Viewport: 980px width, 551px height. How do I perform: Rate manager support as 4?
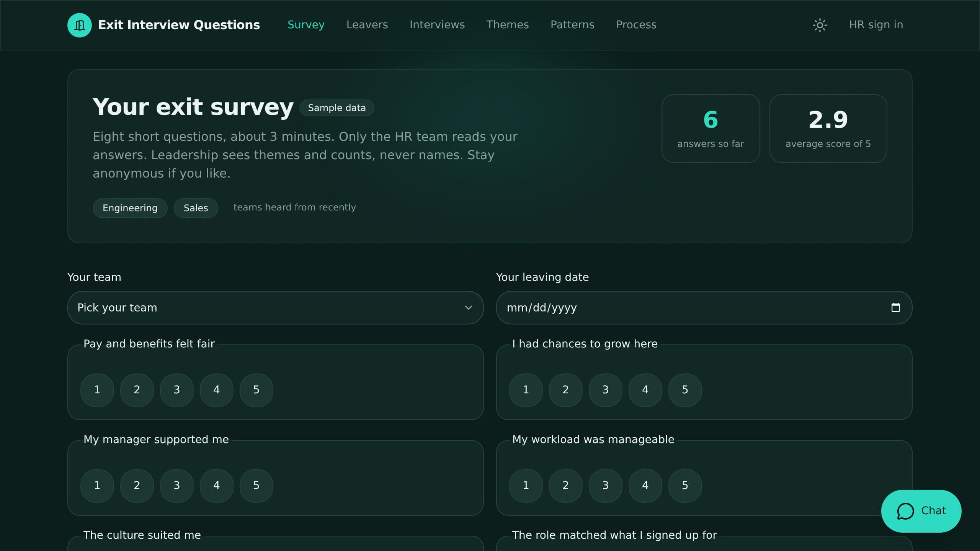tap(217, 486)
